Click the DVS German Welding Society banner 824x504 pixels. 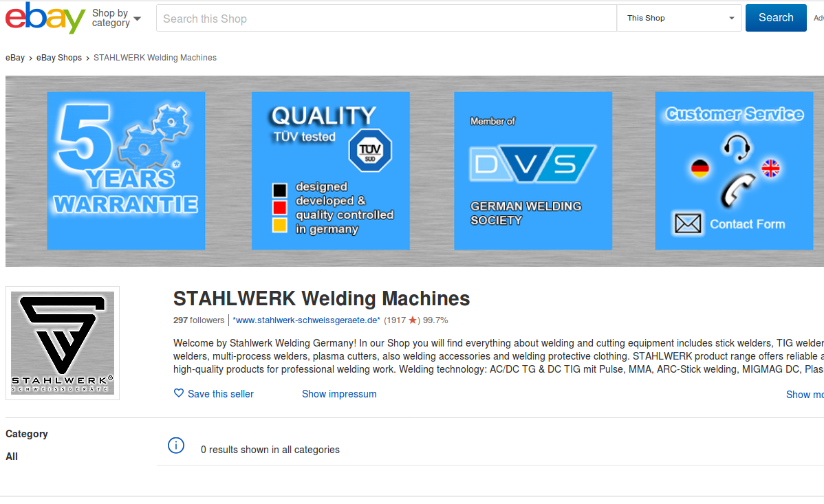click(x=533, y=171)
